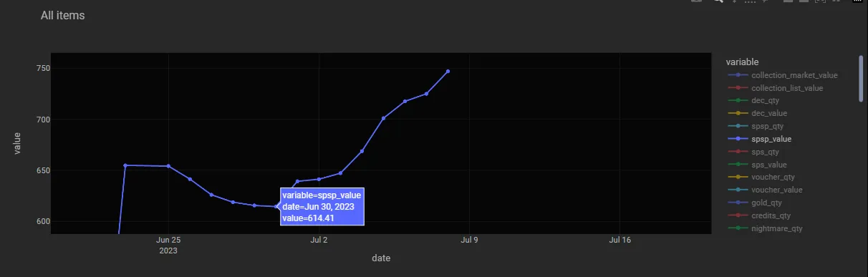Screen dimensions: 868x277
Task: Click the 'value=614.41' tooltip text
Action: (x=308, y=218)
